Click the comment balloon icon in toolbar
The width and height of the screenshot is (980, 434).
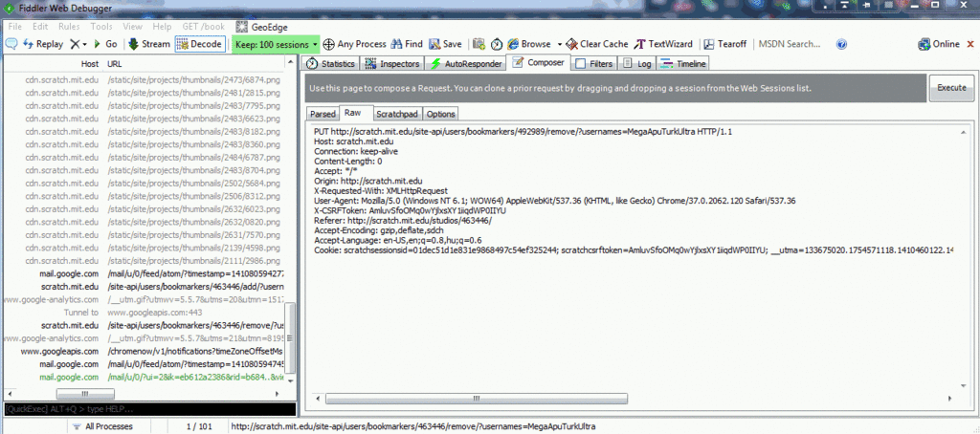coord(11,44)
